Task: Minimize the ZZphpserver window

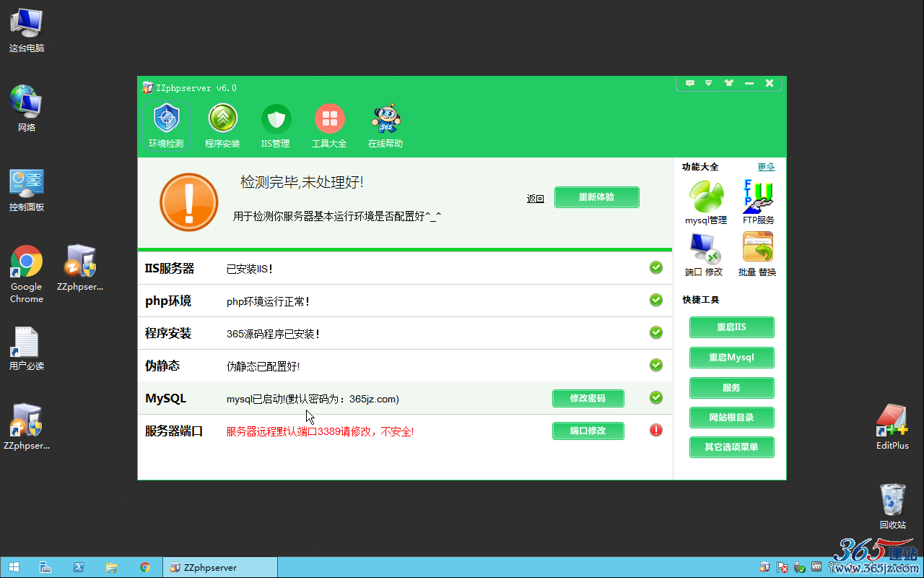Action: tap(749, 83)
